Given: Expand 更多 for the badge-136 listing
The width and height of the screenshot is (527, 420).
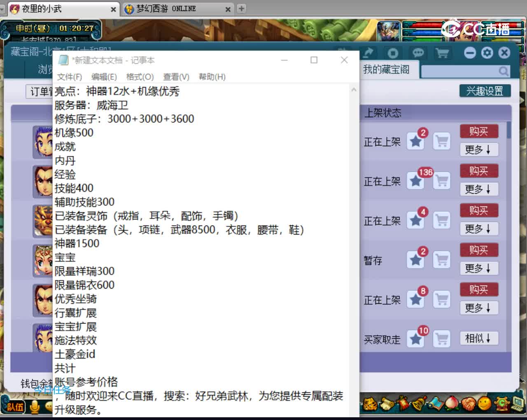Looking at the screenshot, I should 479,189.
